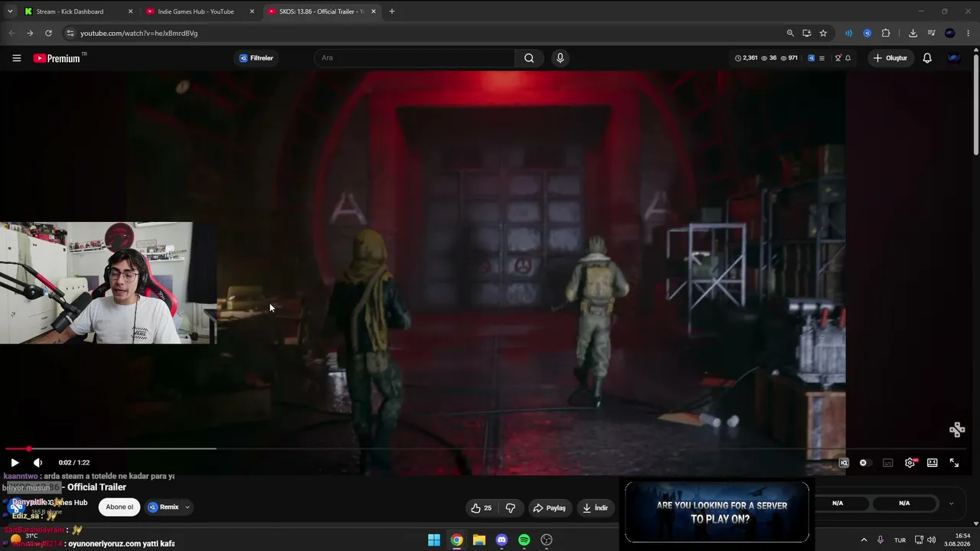Like the video

pos(482,507)
